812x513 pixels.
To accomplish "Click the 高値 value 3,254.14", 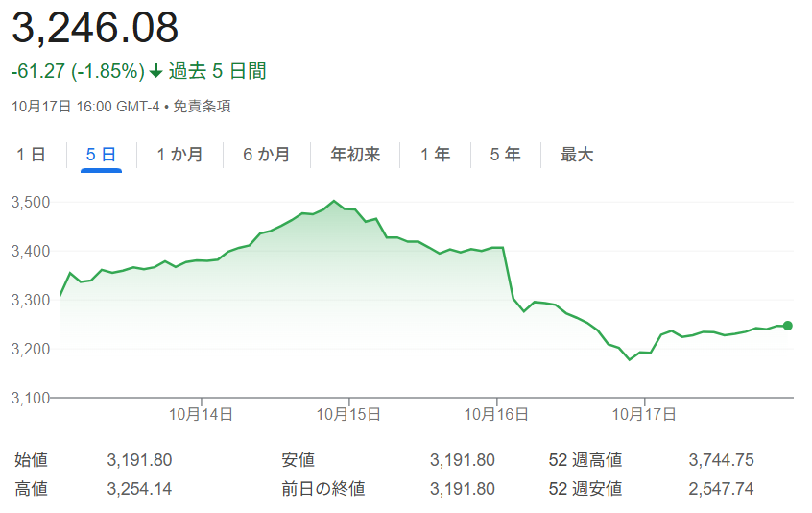I will point(140,489).
